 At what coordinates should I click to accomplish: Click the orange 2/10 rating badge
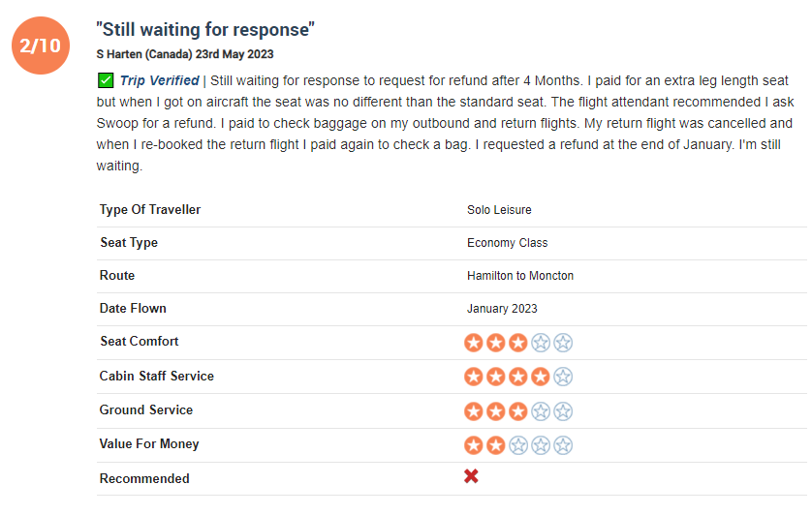(x=41, y=45)
